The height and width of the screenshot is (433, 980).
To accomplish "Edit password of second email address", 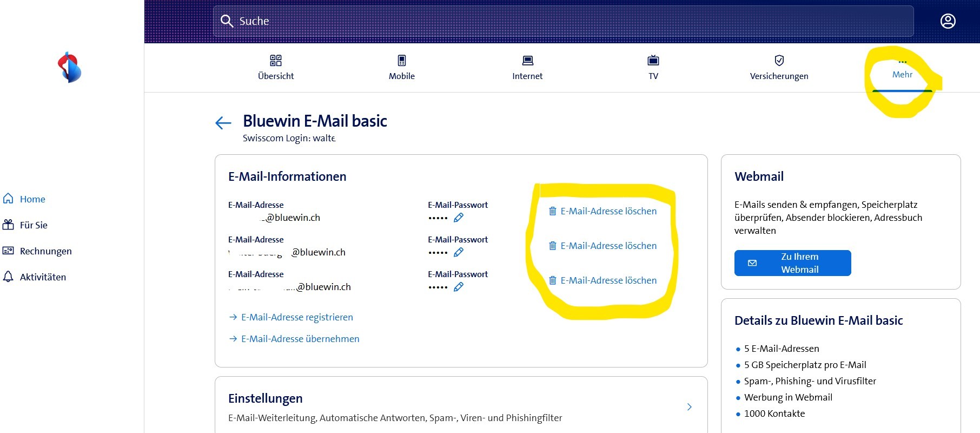I will pos(459,252).
